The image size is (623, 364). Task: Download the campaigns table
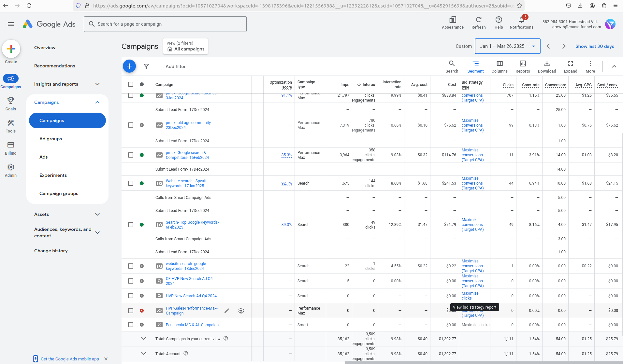547,66
